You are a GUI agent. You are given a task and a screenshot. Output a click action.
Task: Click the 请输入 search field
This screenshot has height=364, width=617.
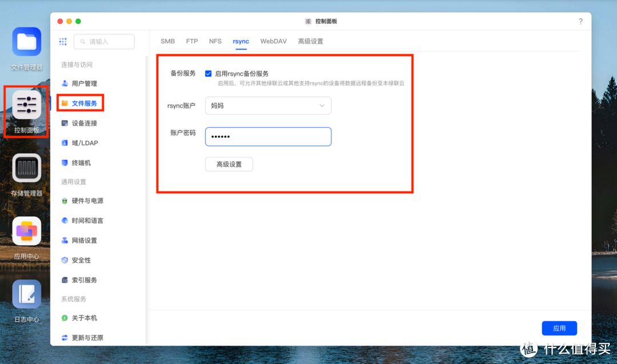coord(103,41)
